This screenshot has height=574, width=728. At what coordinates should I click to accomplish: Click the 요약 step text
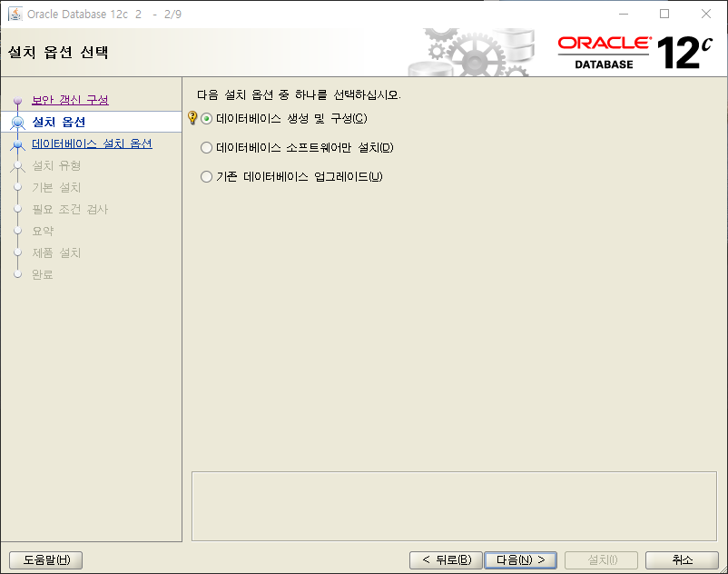click(x=43, y=231)
